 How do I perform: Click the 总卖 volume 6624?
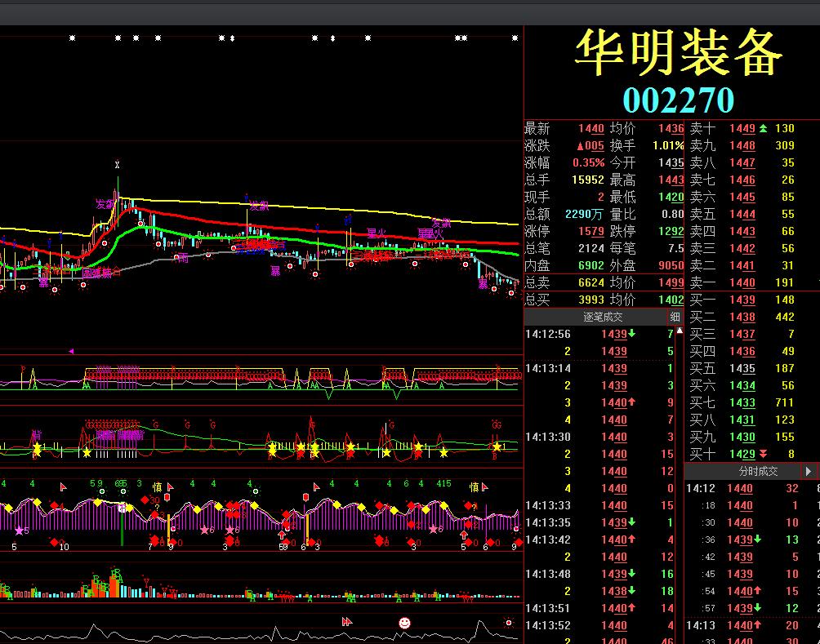(591, 282)
